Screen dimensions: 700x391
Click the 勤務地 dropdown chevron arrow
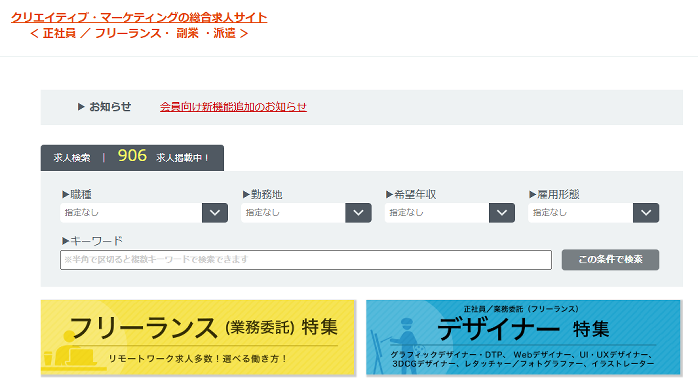[x=358, y=213]
